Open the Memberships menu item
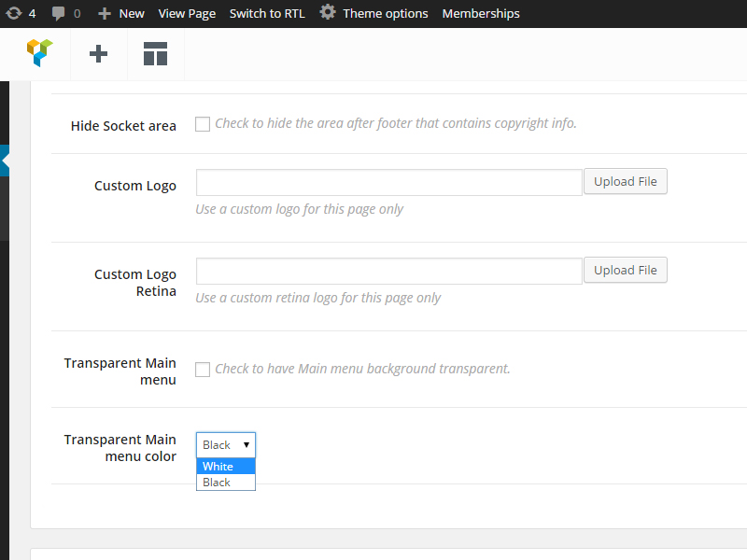The height and width of the screenshot is (560, 747). tap(481, 13)
